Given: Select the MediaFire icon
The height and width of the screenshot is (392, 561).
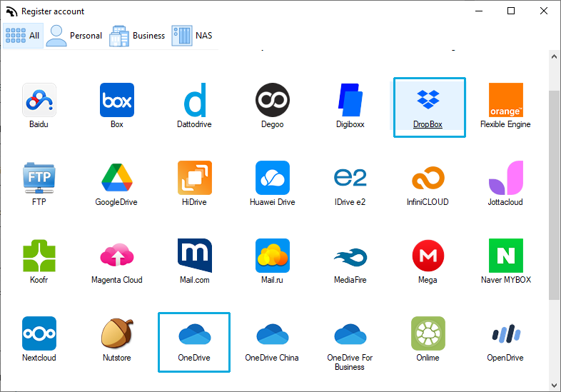Looking at the screenshot, I should coord(350,257).
